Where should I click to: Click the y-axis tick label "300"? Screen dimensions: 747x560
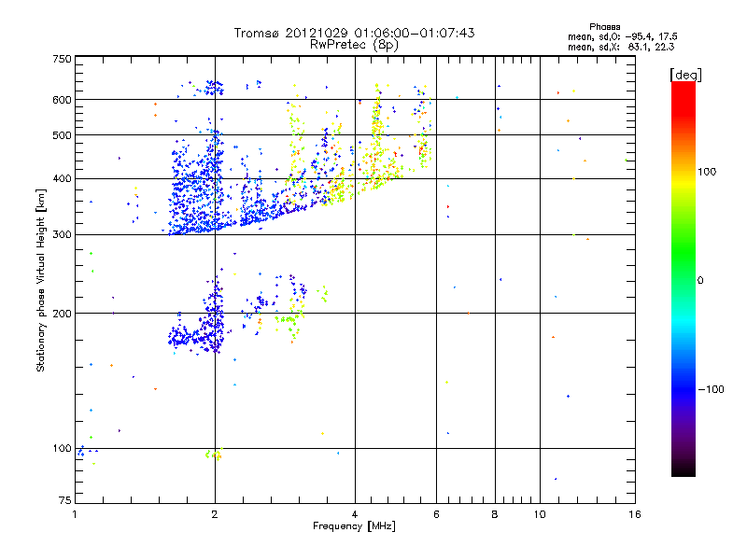pyautogui.click(x=62, y=235)
